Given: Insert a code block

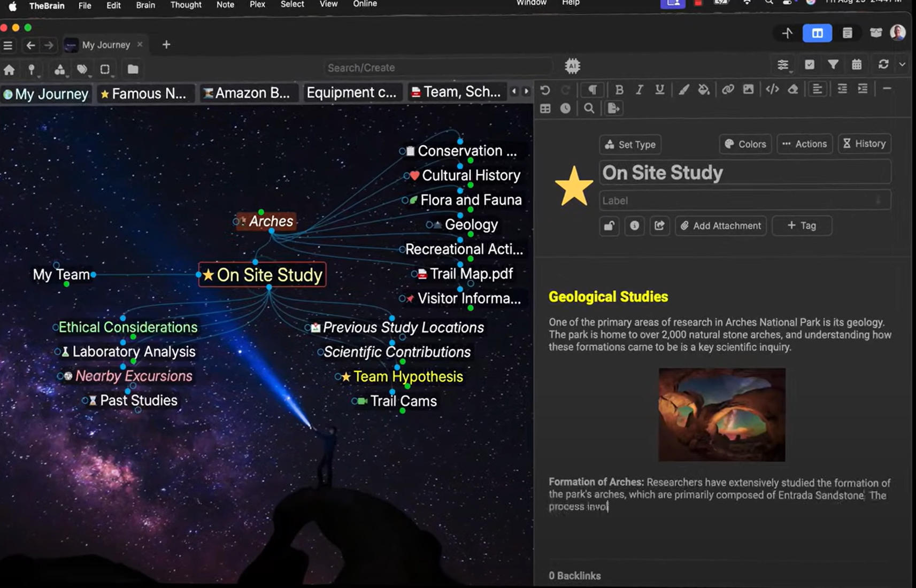Looking at the screenshot, I should (x=772, y=89).
